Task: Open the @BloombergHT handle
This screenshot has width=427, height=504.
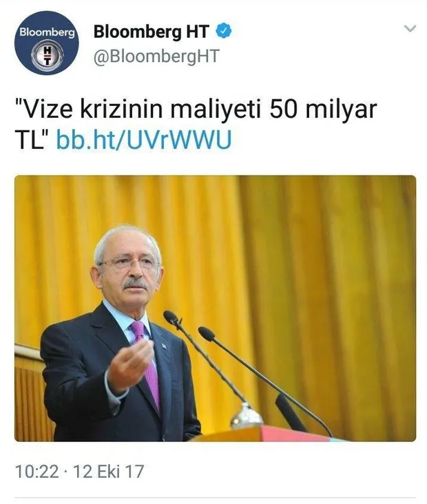Action: 156,56
